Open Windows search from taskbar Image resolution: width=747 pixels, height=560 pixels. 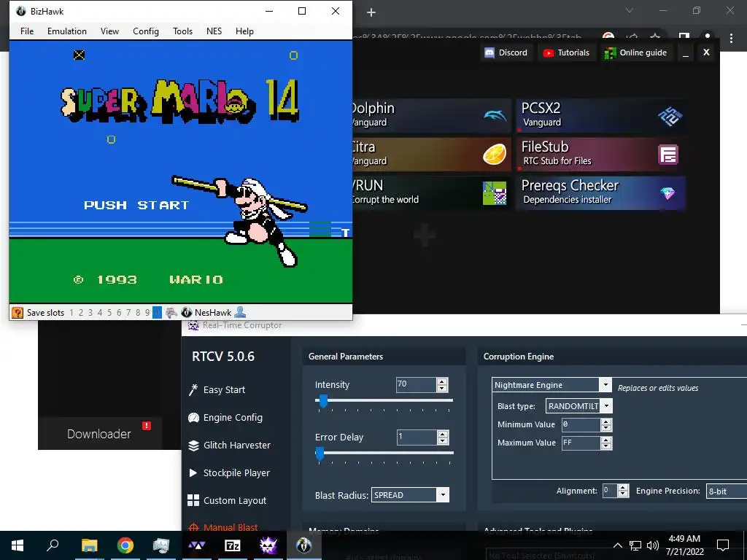pos(53,545)
